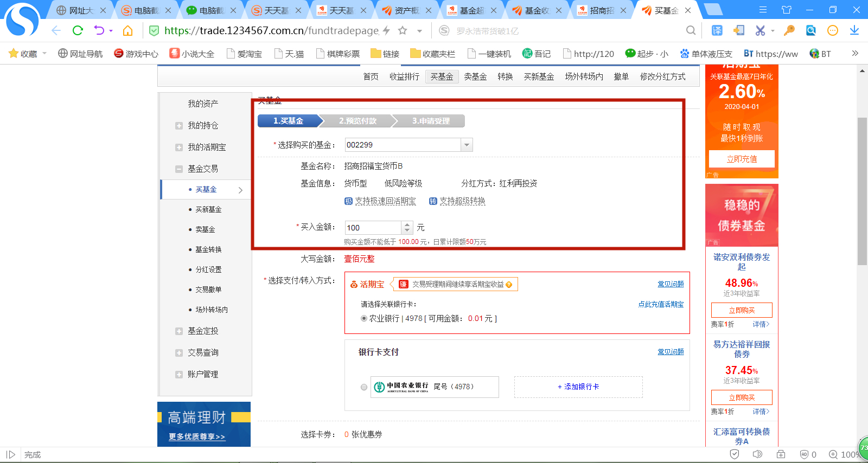The image size is (868, 463).
Task: Open the 场外转场内 top nav item
Action: pyautogui.click(x=584, y=76)
